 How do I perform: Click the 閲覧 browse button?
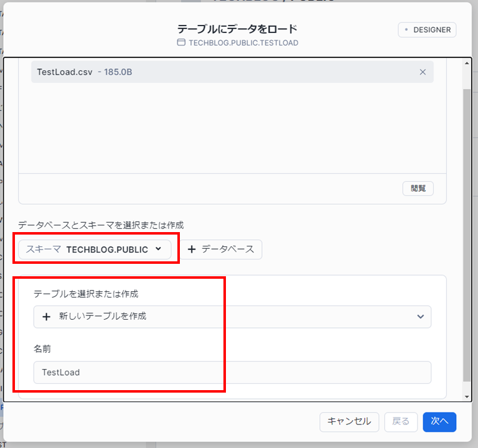click(x=418, y=189)
